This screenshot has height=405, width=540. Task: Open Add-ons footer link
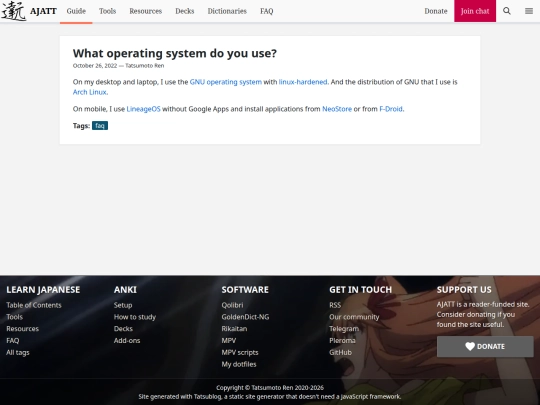point(127,341)
